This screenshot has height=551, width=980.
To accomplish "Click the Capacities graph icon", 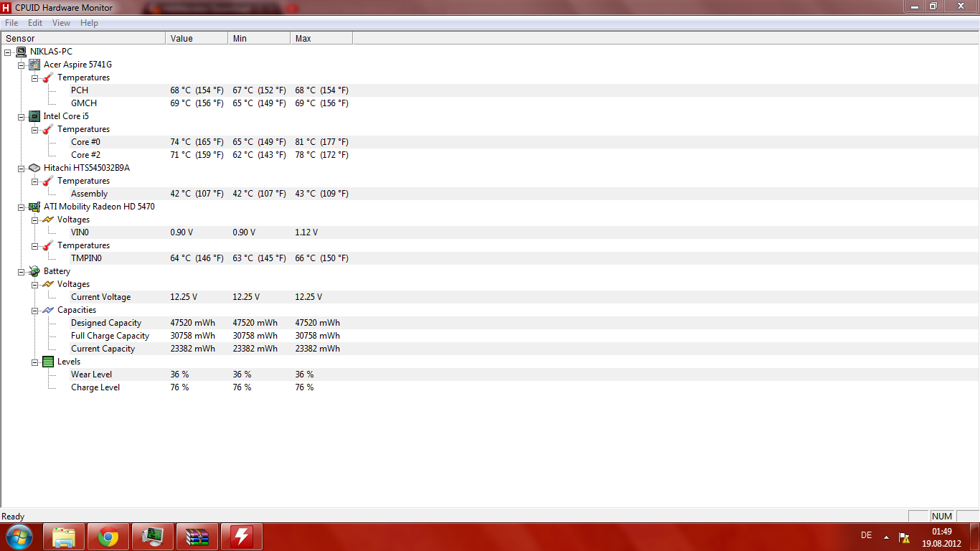I will tap(48, 310).
